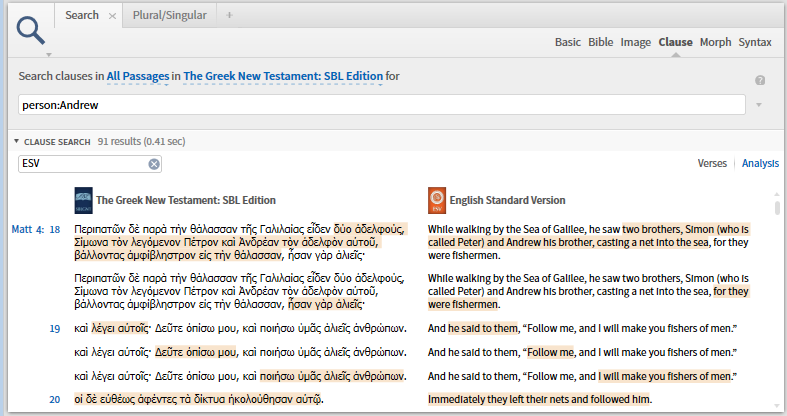This screenshot has height=416, width=787.
Task: Click highlighted Greek 'ἦσαν γὰρ ἁλιεῖς' text
Action: (325, 304)
